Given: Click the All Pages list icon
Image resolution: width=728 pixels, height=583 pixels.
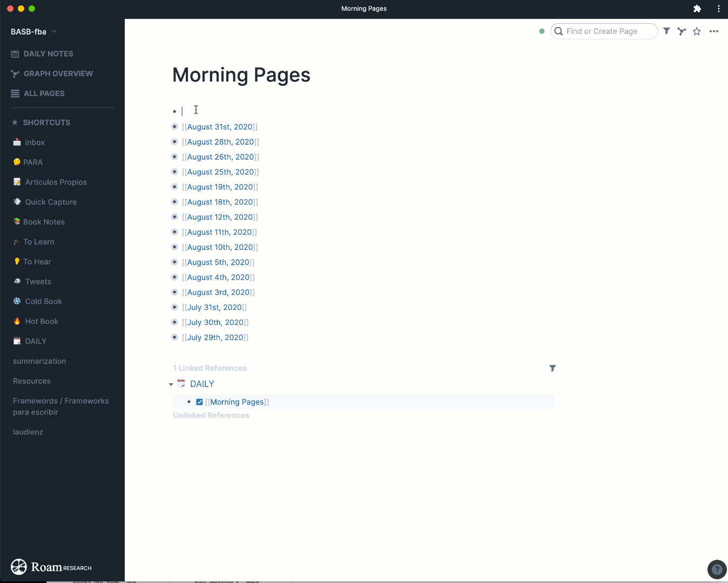Looking at the screenshot, I should [15, 93].
